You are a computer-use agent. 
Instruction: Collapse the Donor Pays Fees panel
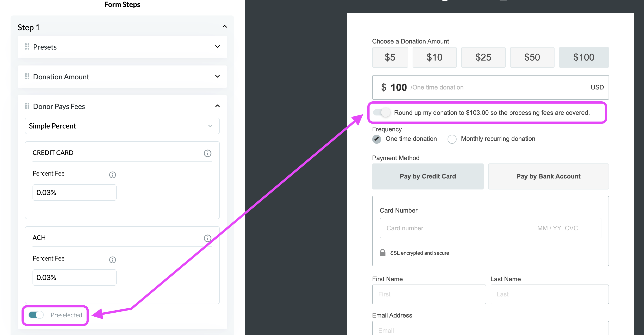tap(217, 106)
